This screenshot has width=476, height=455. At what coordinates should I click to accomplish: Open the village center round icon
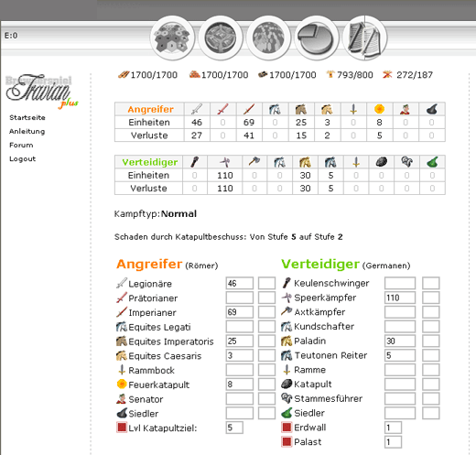pyautogui.click(x=221, y=38)
